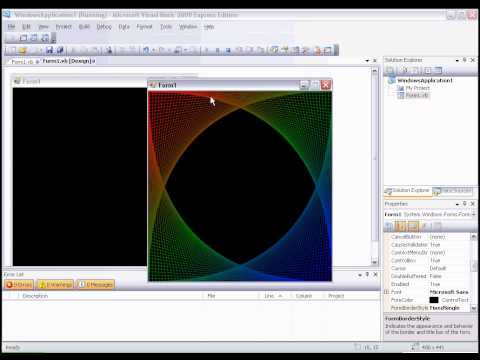
Task: Open the Properties object selector dropdown
Action: [x=473, y=214]
